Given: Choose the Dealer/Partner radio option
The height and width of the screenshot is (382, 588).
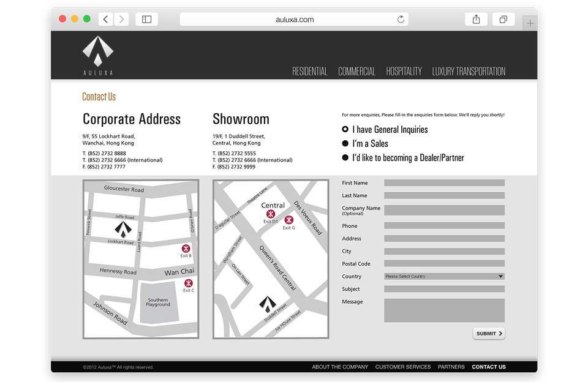Looking at the screenshot, I should (x=345, y=157).
